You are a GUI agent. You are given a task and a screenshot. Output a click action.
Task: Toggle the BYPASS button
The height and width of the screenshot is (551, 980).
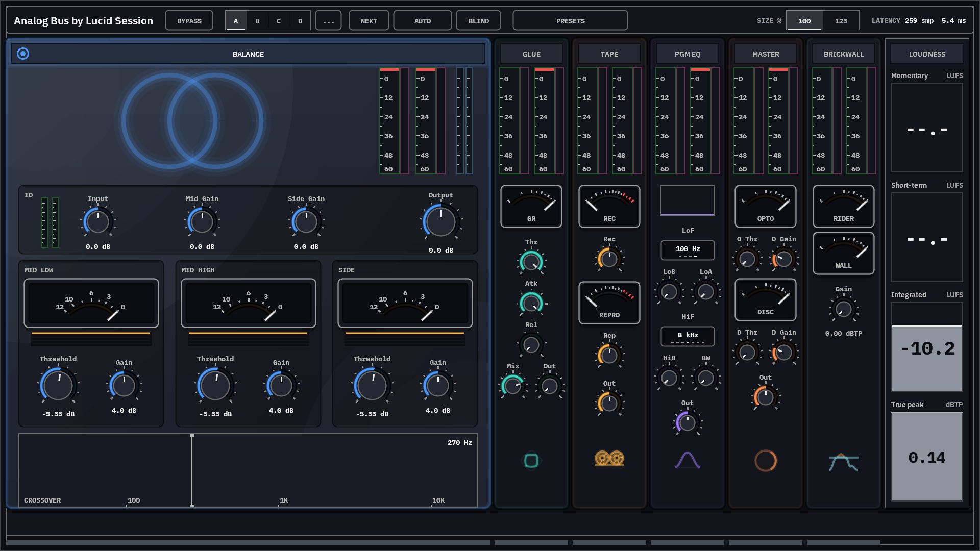[189, 21]
